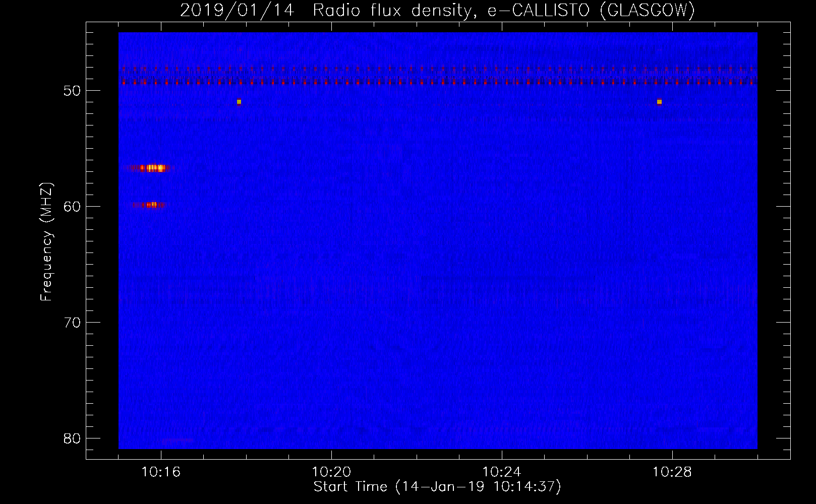Click the 70 MHz frequency axis label
This screenshot has width=816, height=504.
point(73,323)
